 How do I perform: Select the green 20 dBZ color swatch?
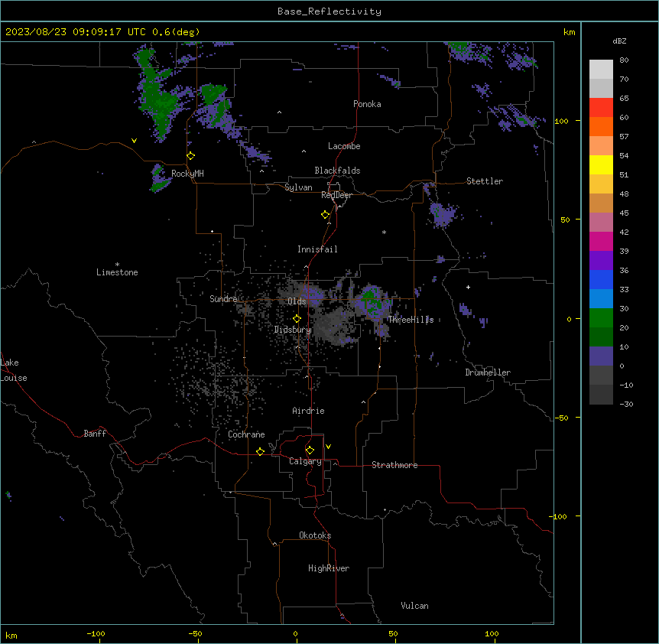pos(601,318)
